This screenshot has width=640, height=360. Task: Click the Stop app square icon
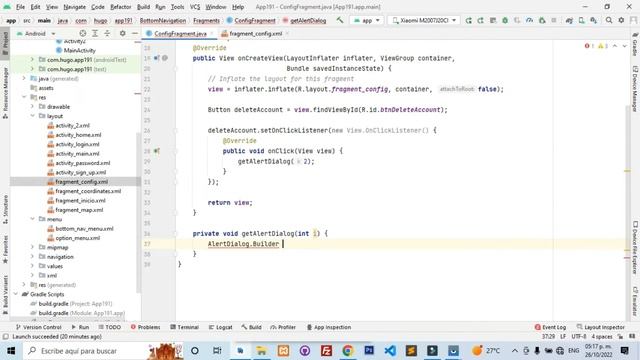554,20
